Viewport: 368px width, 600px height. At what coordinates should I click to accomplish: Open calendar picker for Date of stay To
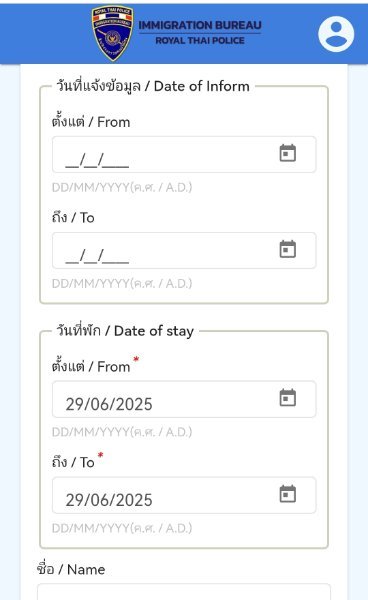coord(288,494)
